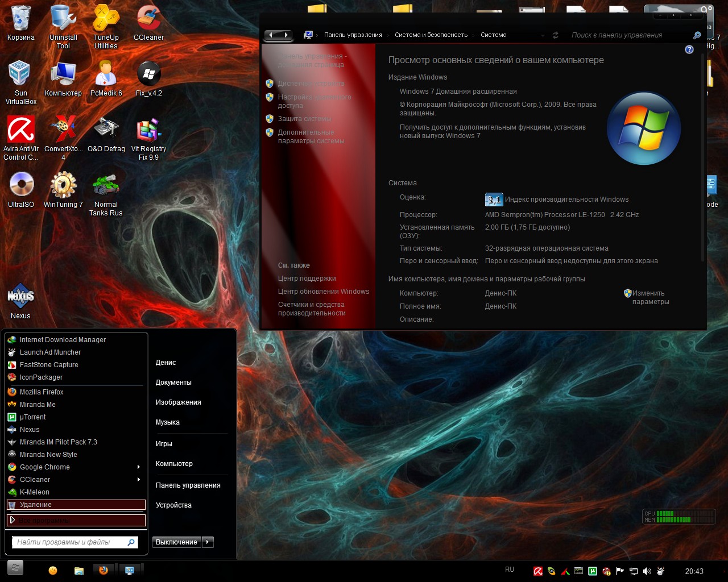
Task: Click the control panel icon in address bar
Action: click(308, 35)
